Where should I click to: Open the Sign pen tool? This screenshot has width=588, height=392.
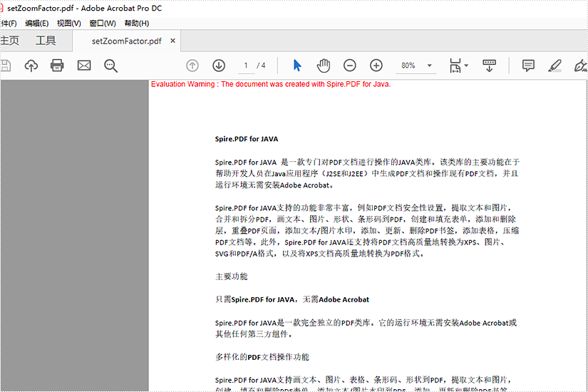pyautogui.click(x=581, y=66)
